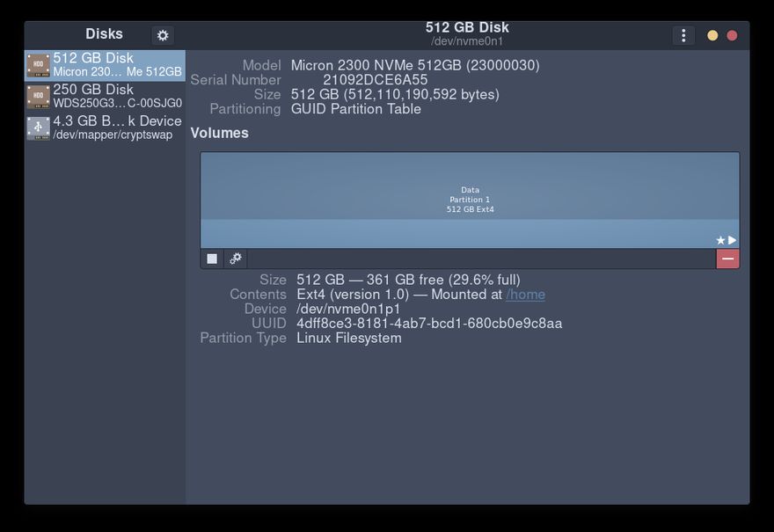774x532 pixels.
Task: Delete the selected partition with minus button
Action: pyautogui.click(x=727, y=259)
